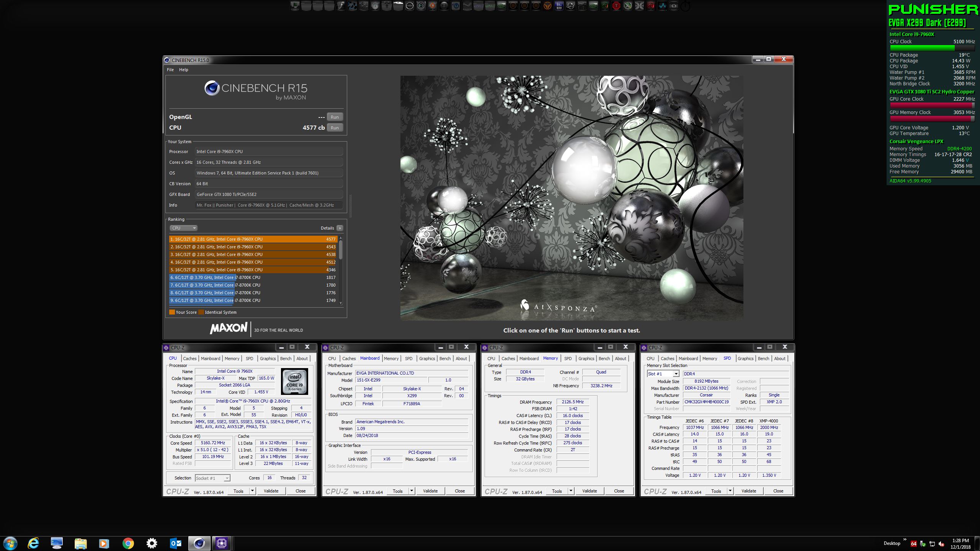
Task: Run the OpenGL benchmark
Action: [x=335, y=117]
